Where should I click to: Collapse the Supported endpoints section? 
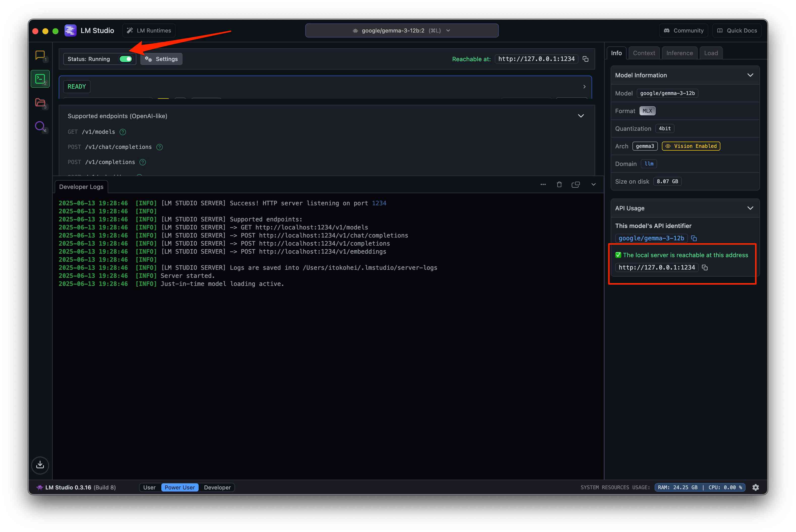581,116
